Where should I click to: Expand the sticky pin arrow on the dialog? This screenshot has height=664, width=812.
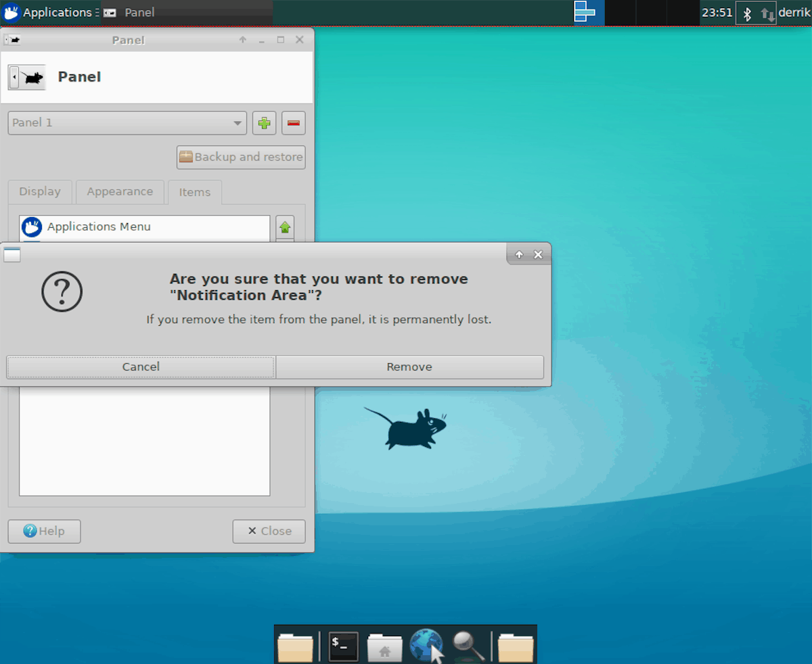(x=518, y=254)
